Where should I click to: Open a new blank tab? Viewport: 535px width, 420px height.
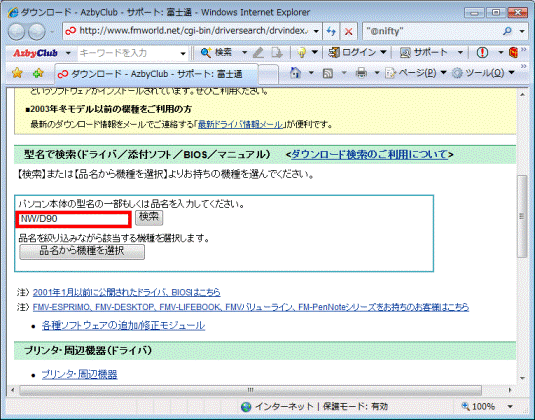pyautogui.click(x=268, y=74)
